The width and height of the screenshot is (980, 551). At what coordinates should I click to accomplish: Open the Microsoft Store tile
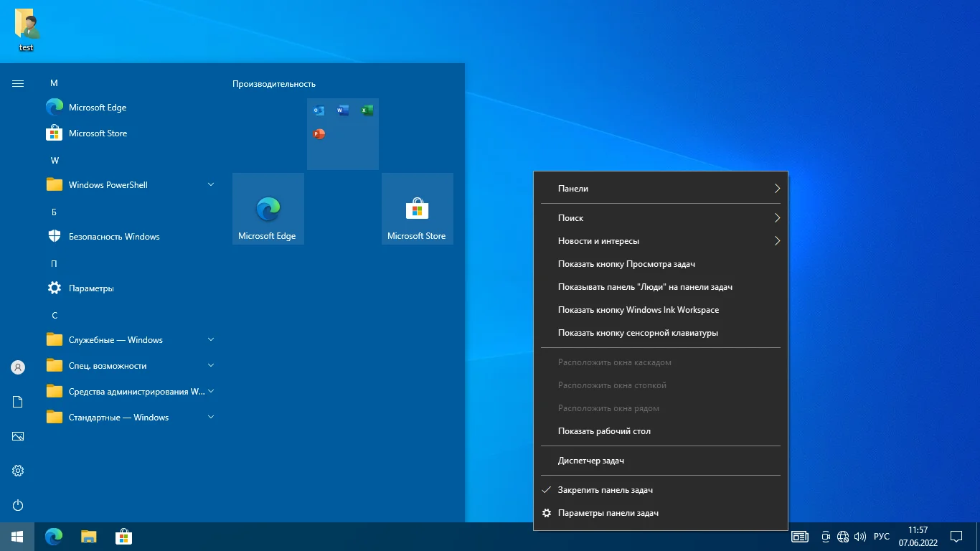(x=417, y=209)
